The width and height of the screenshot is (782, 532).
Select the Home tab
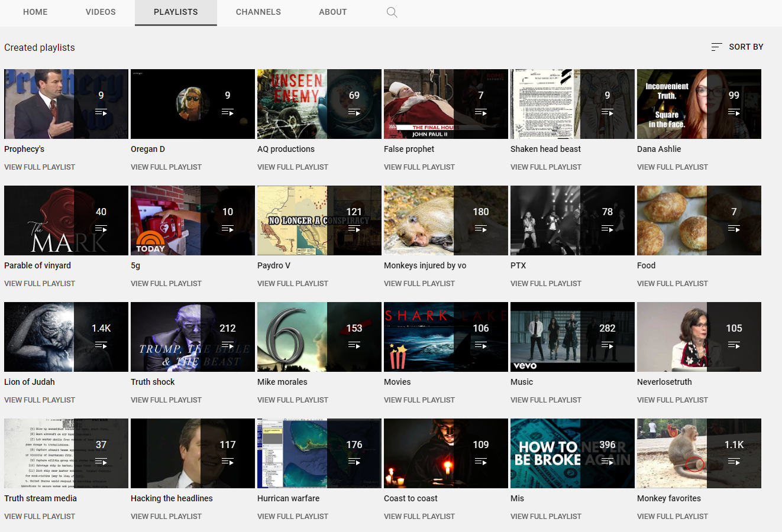click(35, 12)
